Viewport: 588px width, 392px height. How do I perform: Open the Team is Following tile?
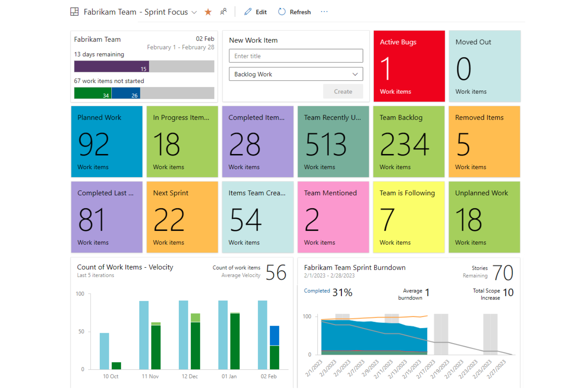tap(409, 217)
